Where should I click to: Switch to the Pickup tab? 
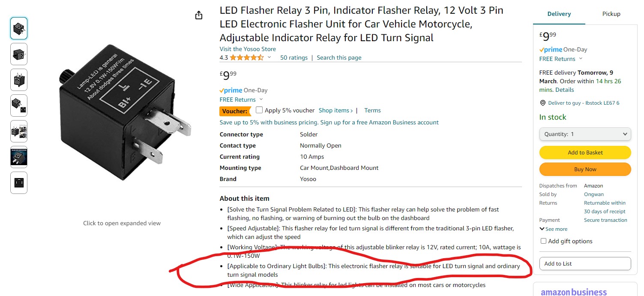(x=611, y=14)
